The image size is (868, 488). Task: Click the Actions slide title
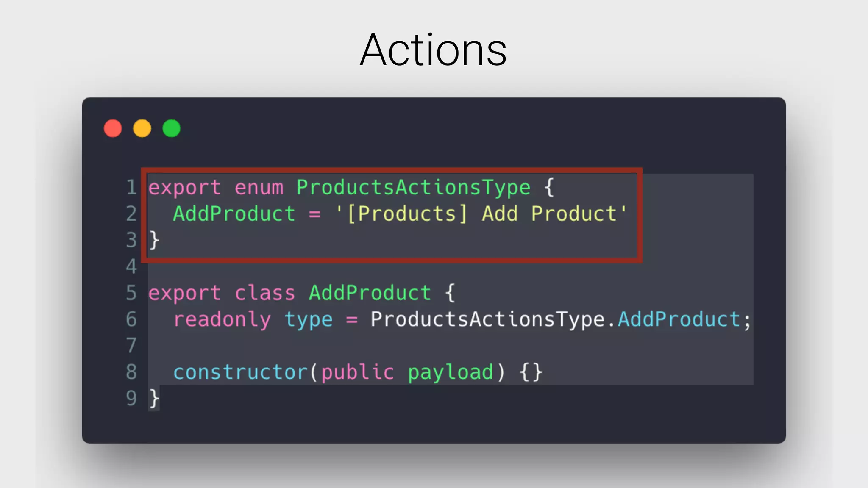(x=433, y=50)
